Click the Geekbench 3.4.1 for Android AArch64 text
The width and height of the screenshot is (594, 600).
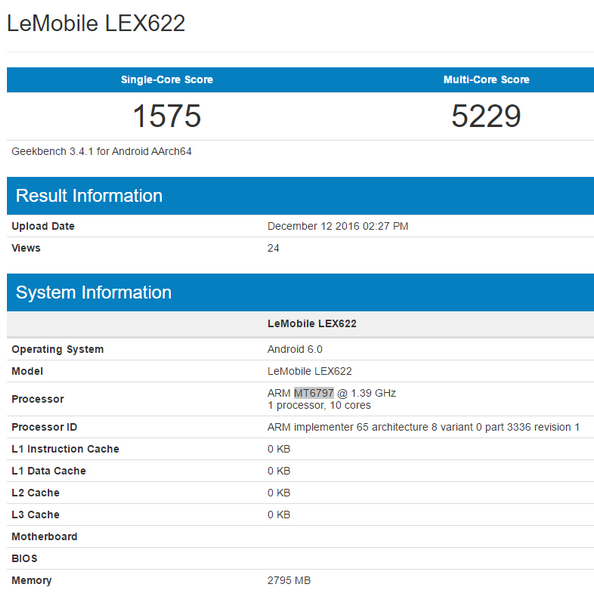(101, 152)
